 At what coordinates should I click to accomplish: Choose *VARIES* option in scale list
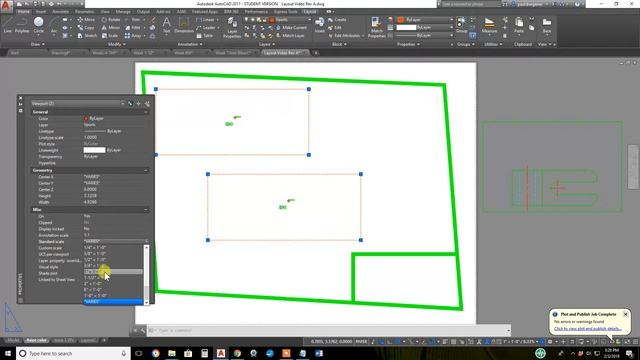(113, 302)
